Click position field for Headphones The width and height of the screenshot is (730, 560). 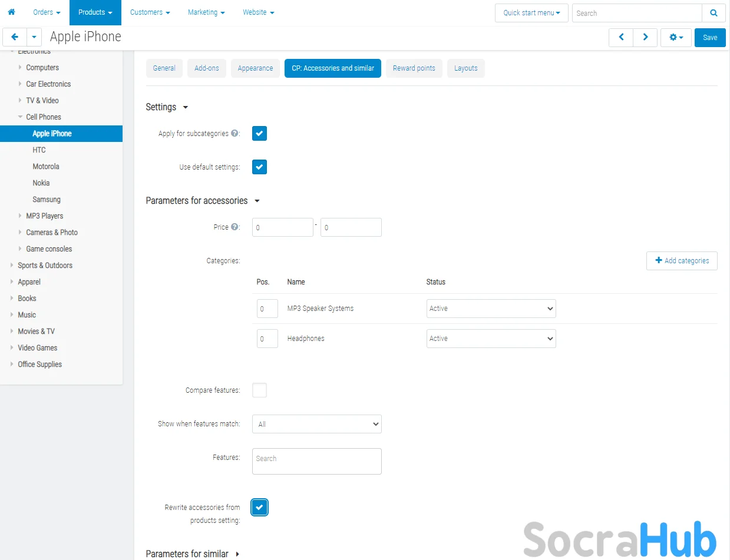(267, 339)
